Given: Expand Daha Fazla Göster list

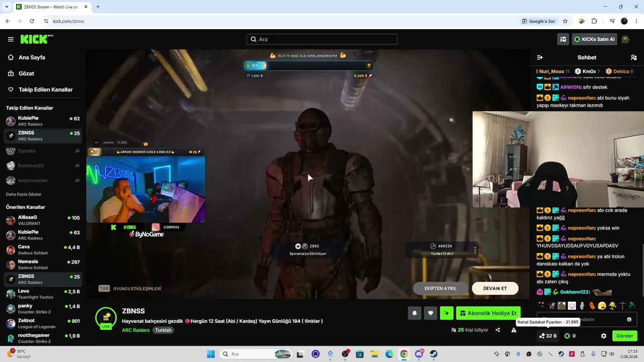Looking at the screenshot, I should point(24,194).
